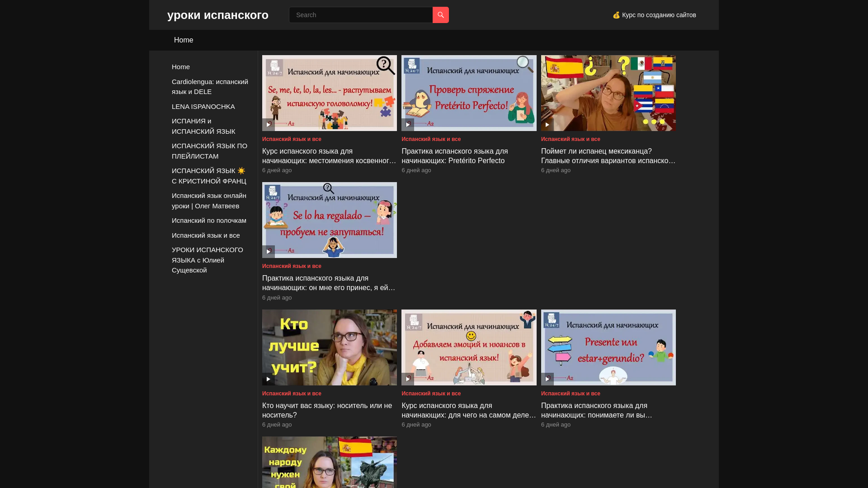Open thumbnail with woman and country flags
Image resolution: width=868 pixels, height=488 pixels.
[x=609, y=93]
